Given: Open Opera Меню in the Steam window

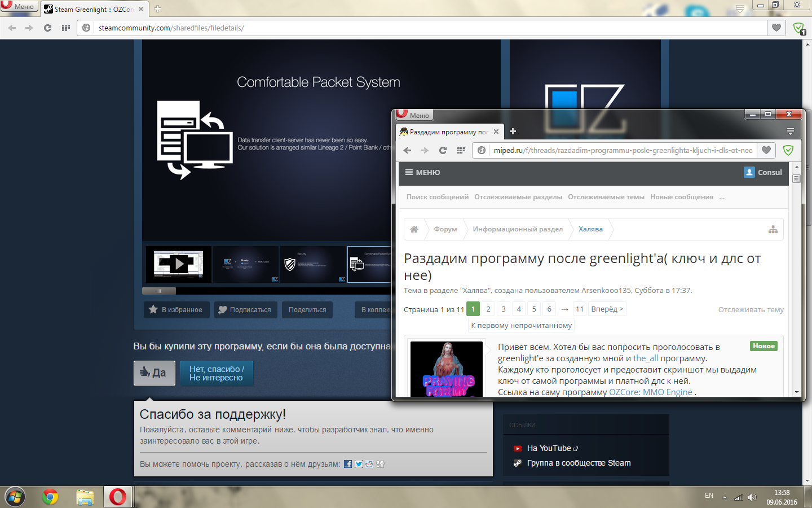Looking at the screenshot, I should tap(19, 6).
